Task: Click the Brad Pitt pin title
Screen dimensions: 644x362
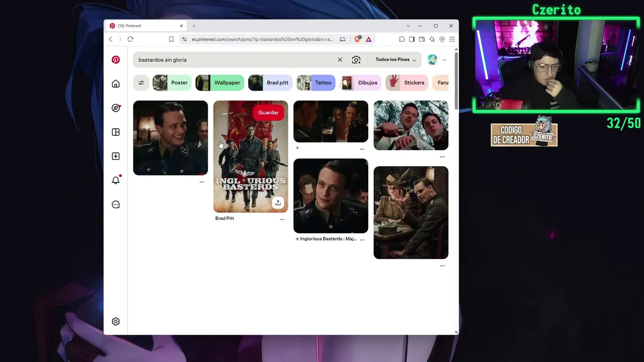Action: [x=224, y=219]
